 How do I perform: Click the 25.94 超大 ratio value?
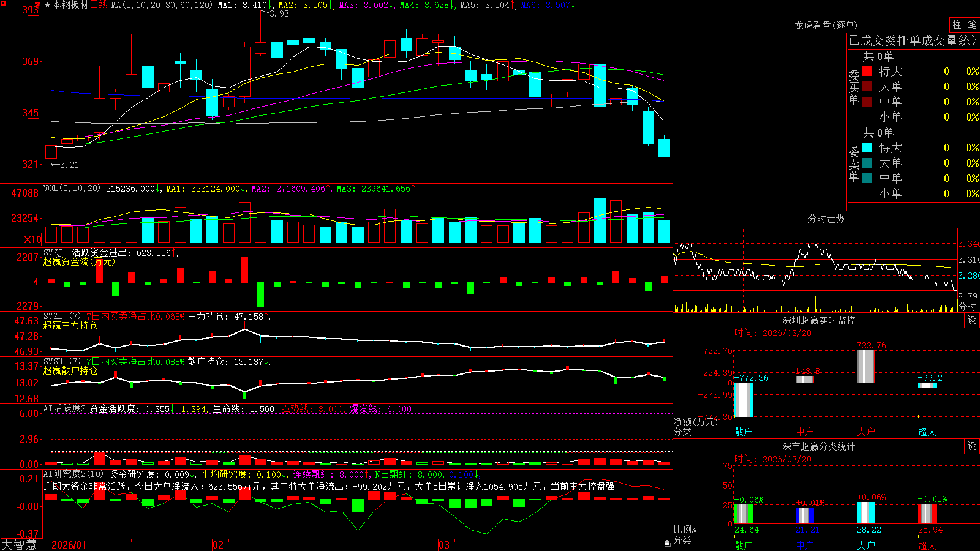(930, 530)
